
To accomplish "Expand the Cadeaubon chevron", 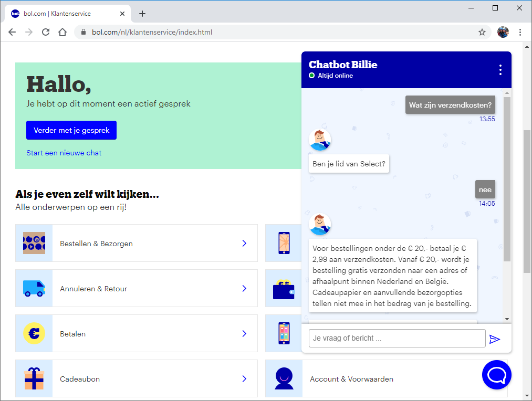I will pyautogui.click(x=244, y=378).
